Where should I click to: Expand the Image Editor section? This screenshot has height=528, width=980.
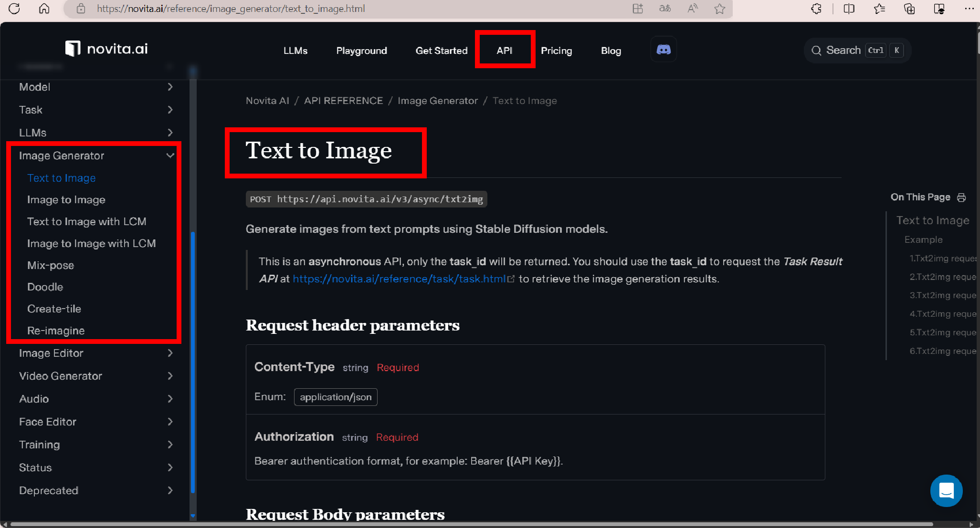pos(170,353)
